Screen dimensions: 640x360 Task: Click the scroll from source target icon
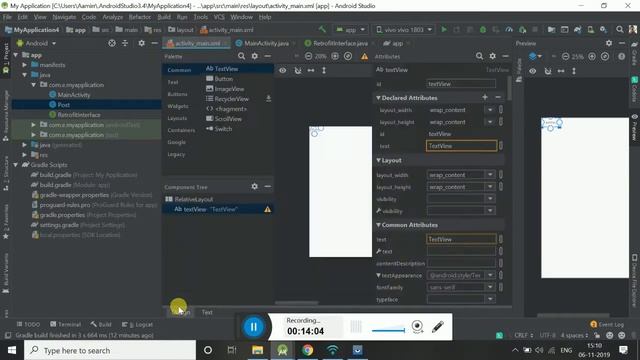coord(112,43)
